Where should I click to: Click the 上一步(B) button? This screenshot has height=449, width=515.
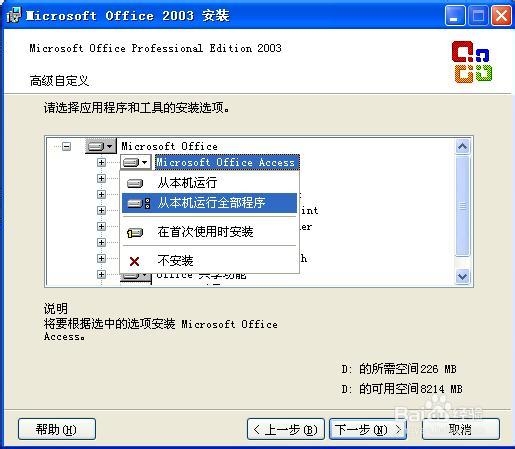tap(286, 429)
